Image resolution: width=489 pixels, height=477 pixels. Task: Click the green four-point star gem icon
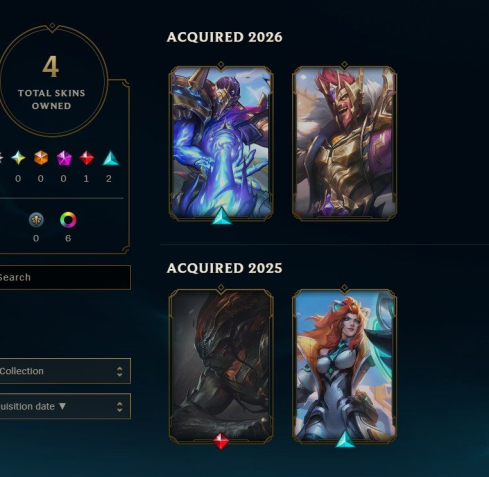[18, 158]
